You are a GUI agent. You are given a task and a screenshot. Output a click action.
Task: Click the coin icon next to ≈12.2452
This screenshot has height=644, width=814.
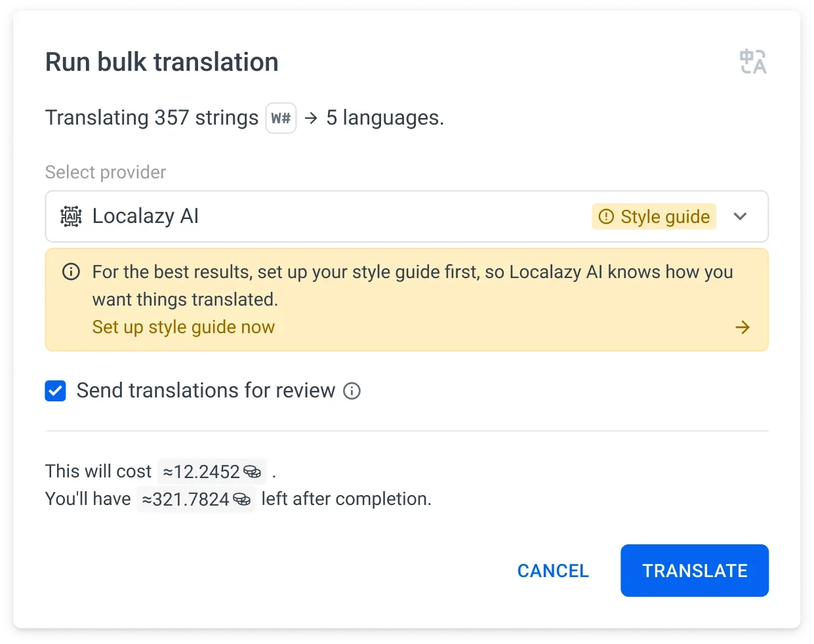pyautogui.click(x=253, y=472)
